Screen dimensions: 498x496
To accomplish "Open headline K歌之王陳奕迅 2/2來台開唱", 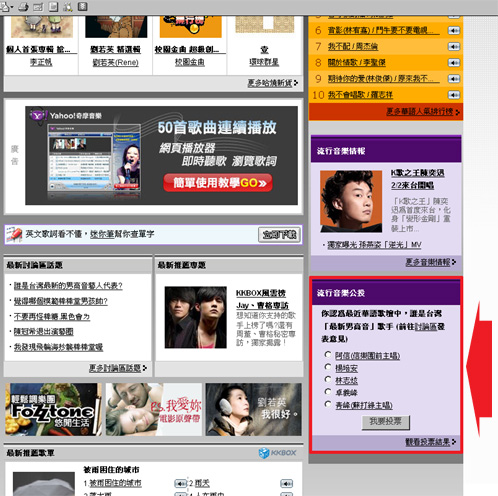I will pyautogui.click(x=418, y=179).
